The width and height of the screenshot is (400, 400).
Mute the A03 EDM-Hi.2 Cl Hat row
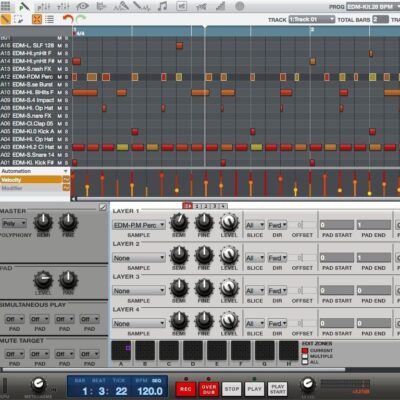tap(60, 147)
